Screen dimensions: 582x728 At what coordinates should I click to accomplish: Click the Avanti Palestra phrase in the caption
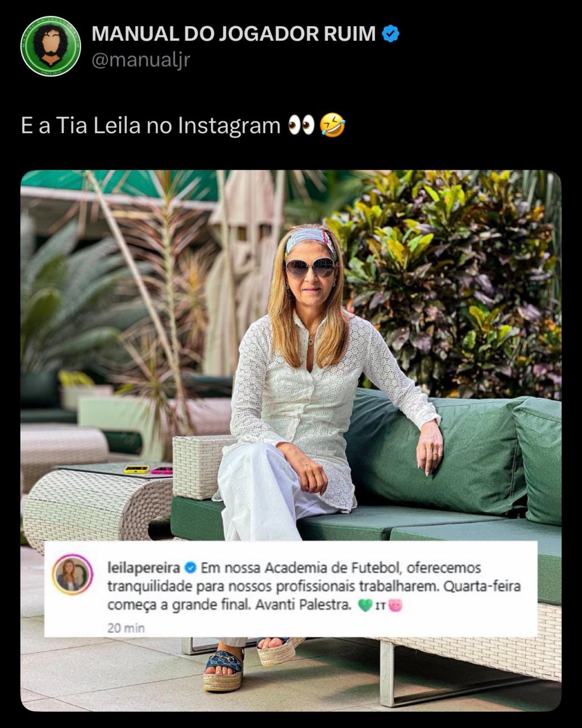(x=304, y=605)
